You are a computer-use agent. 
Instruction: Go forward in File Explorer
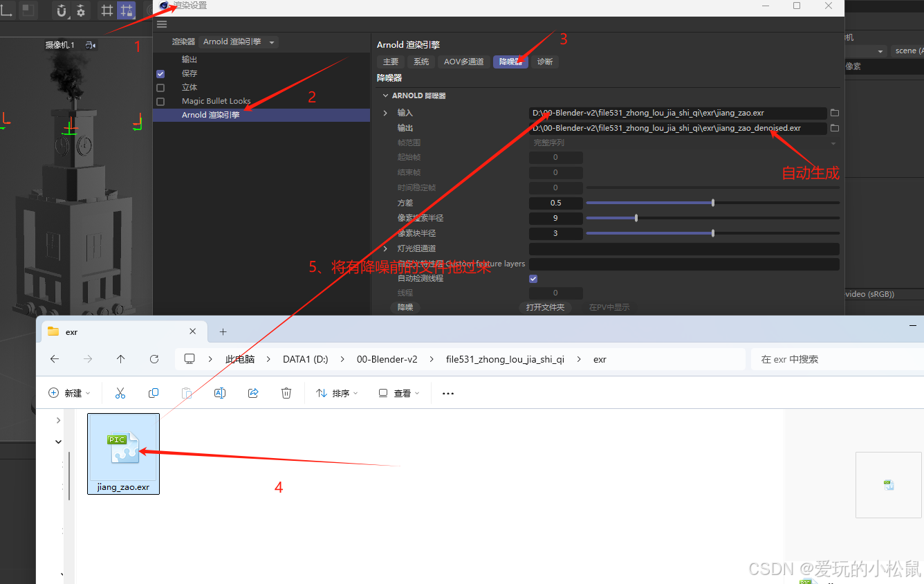pyautogui.click(x=88, y=359)
